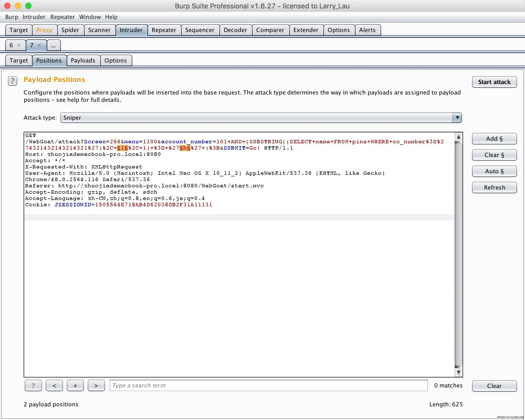The image size is (525, 420).
Task: Go to previous search match
Action: point(54,385)
